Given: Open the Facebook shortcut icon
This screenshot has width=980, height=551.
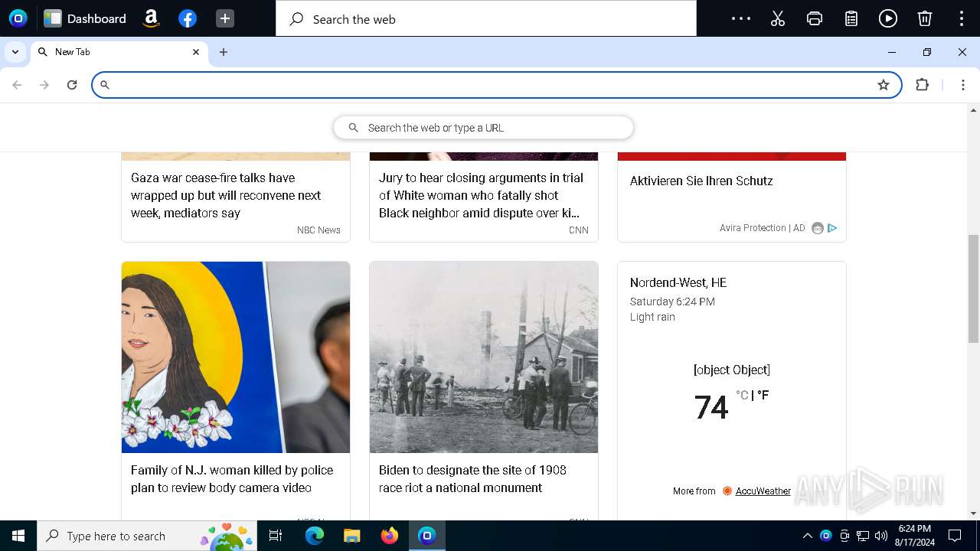Looking at the screenshot, I should pyautogui.click(x=188, y=18).
